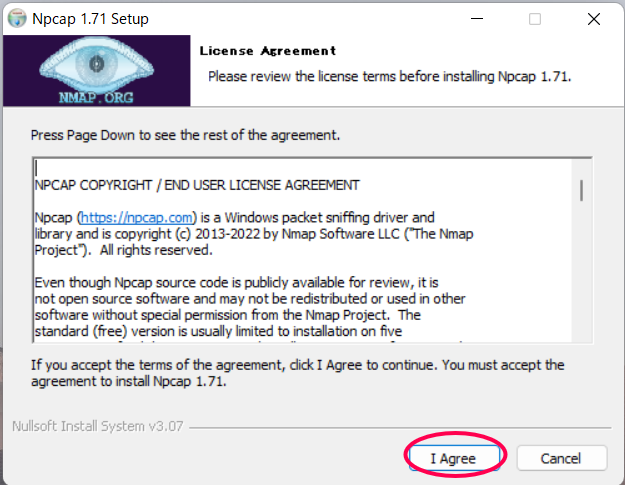
Task: Minimize the Npcap Setup window
Action: pyautogui.click(x=477, y=19)
